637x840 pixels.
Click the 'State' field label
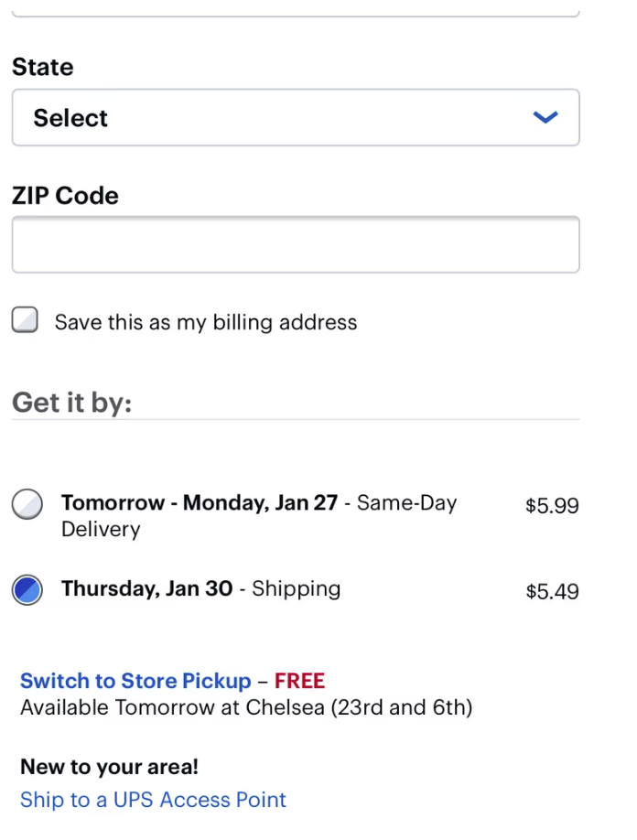click(42, 67)
